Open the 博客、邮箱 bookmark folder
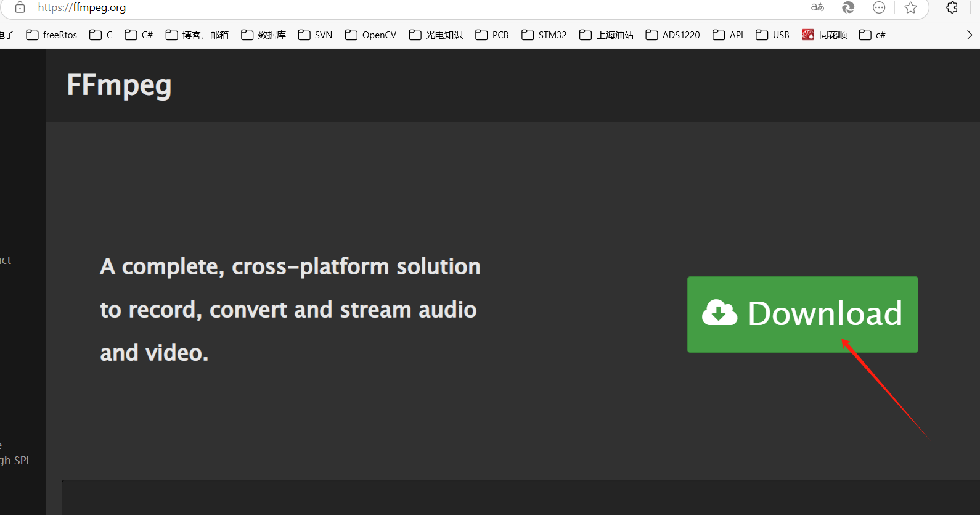This screenshot has width=980, height=515. click(x=197, y=35)
